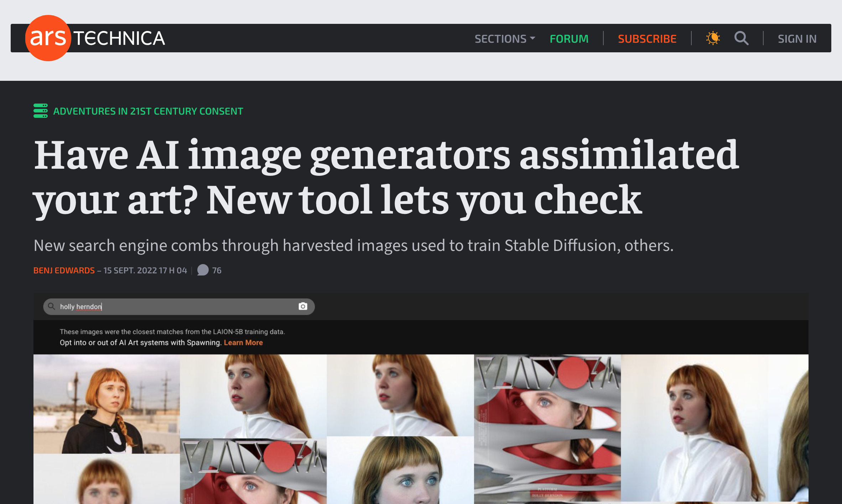Click the comment bubble icon
The image size is (842, 504).
tap(203, 270)
